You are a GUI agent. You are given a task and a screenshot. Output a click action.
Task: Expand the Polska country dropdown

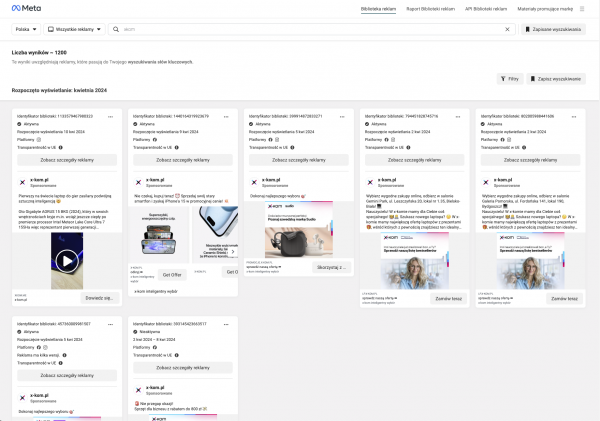click(28, 31)
